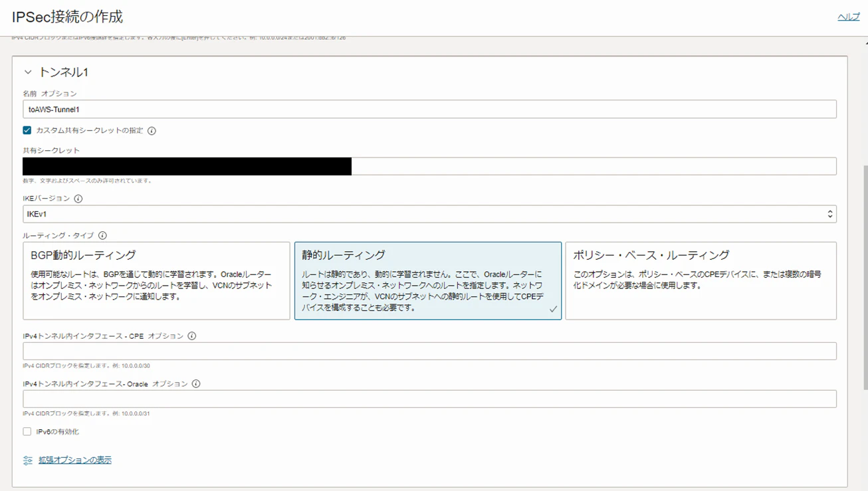Uncheck カスタム共有シークレットの指定 checkbox
This screenshot has width=868, height=491.
point(27,131)
